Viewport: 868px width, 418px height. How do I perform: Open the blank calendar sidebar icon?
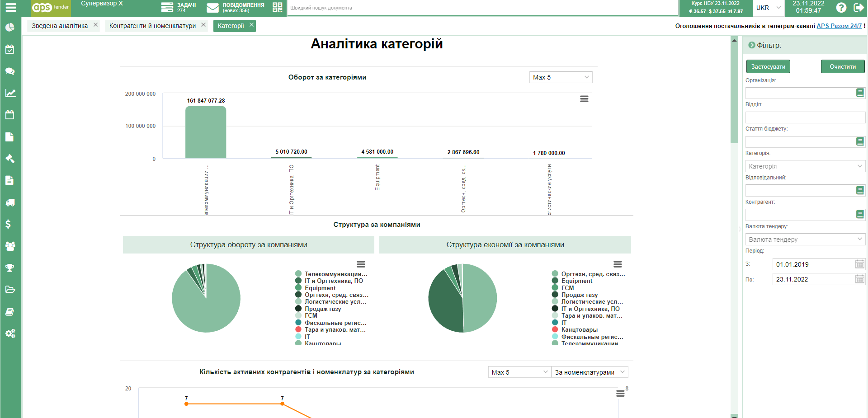click(x=10, y=115)
